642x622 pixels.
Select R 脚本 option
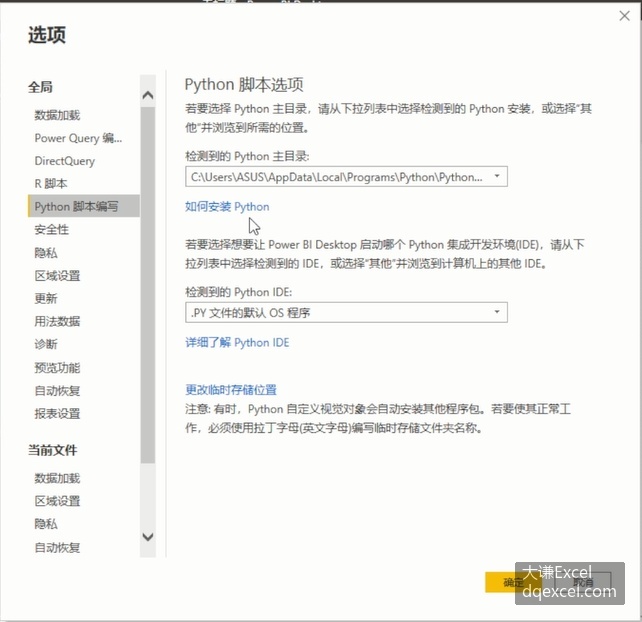point(51,183)
